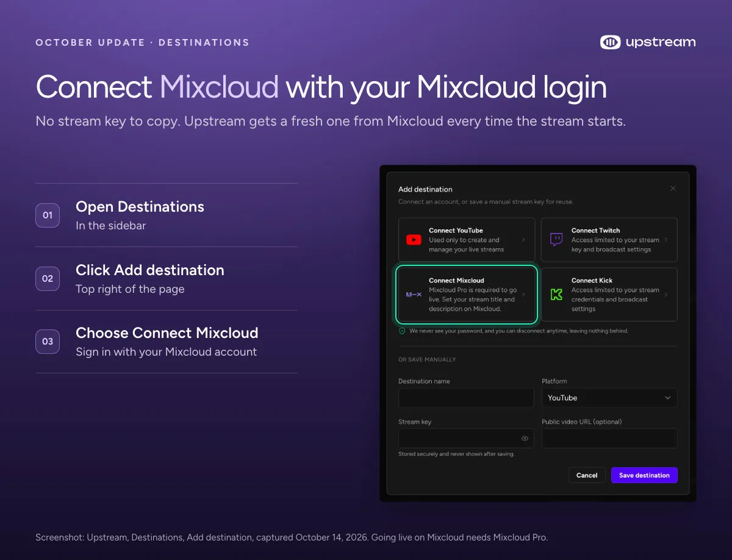Screen dimensions: 732x560
Task: Click the Kick logo icon
Action: 556,295
